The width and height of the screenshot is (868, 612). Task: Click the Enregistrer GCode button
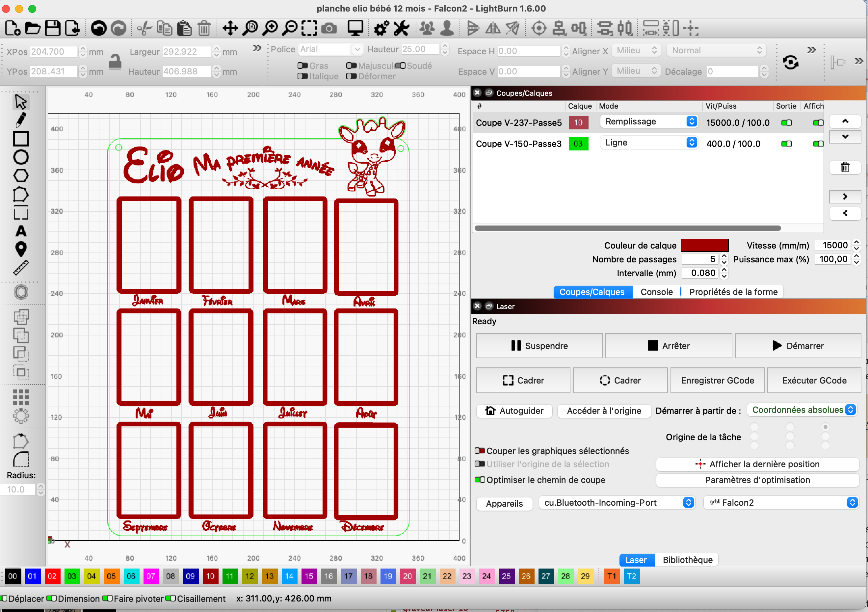coord(717,380)
